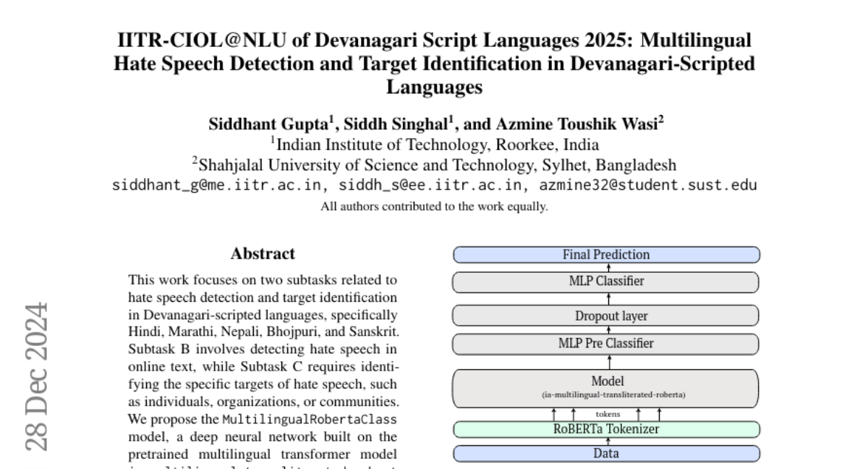Click the azmine32@student.sust.edu email address
The image size is (868, 469).
coord(647,185)
